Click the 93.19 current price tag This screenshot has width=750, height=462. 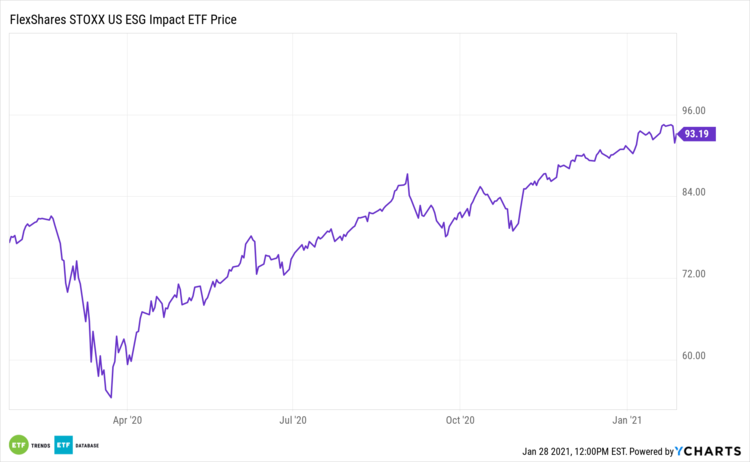696,134
